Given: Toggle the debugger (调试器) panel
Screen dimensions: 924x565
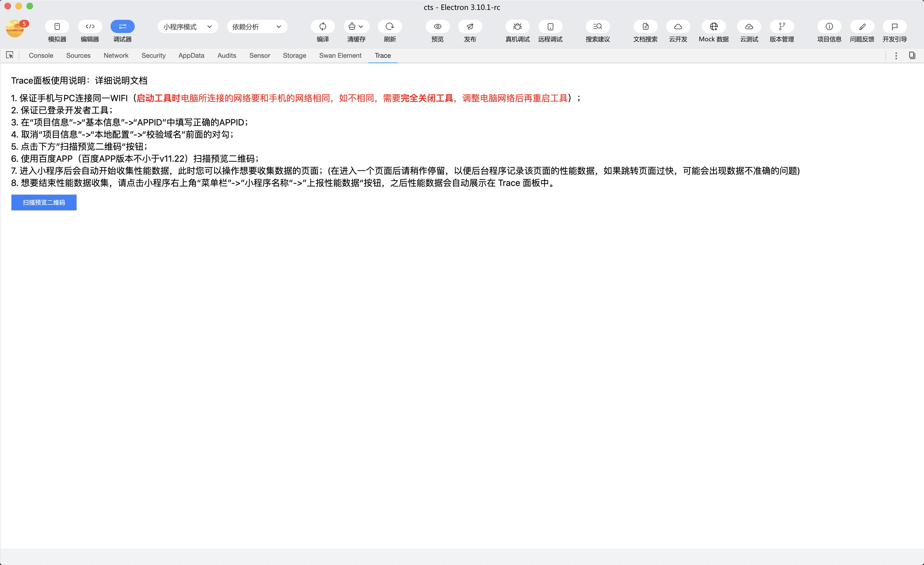Looking at the screenshot, I should (x=123, y=27).
